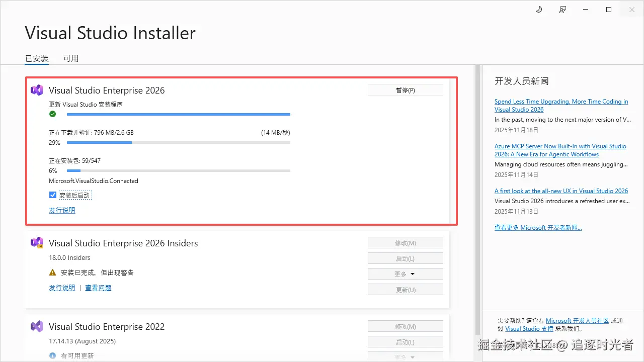The height and width of the screenshot is (362, 644).
Task: Click the yellow warning triangle icon
Action: point(52,273)
